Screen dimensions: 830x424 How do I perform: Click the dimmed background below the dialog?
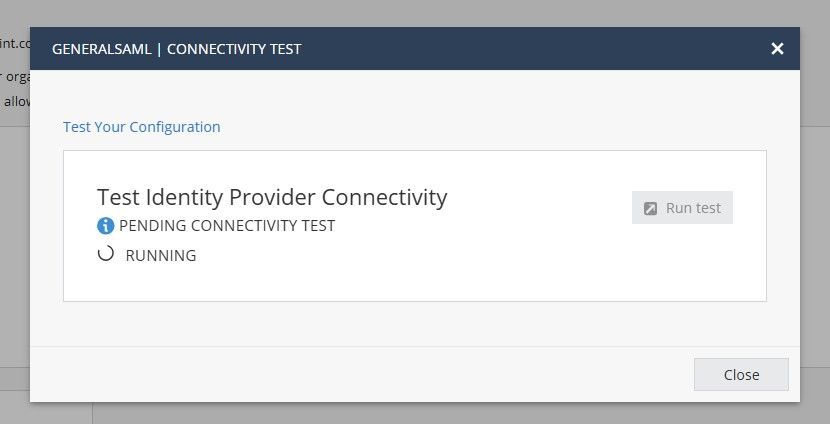point(450,414)
